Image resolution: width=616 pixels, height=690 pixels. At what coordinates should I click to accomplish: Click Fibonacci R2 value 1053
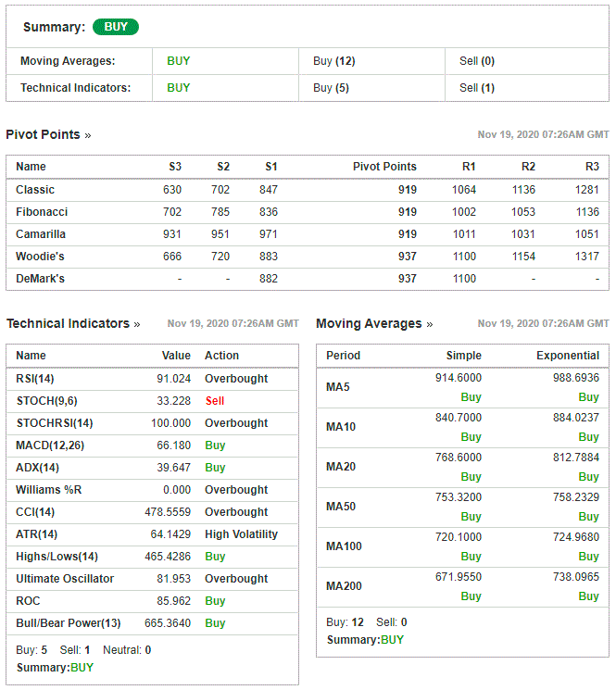(523, 212)
